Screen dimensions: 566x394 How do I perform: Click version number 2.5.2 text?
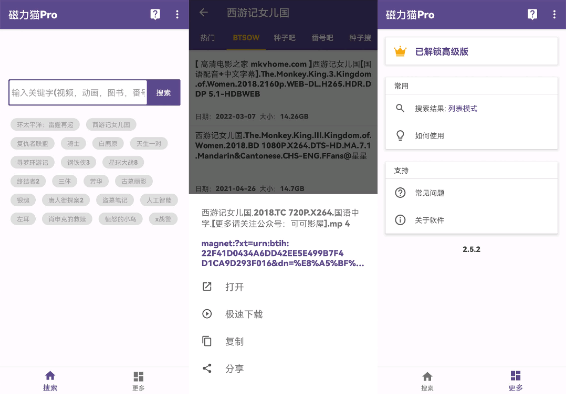[471, 249]
